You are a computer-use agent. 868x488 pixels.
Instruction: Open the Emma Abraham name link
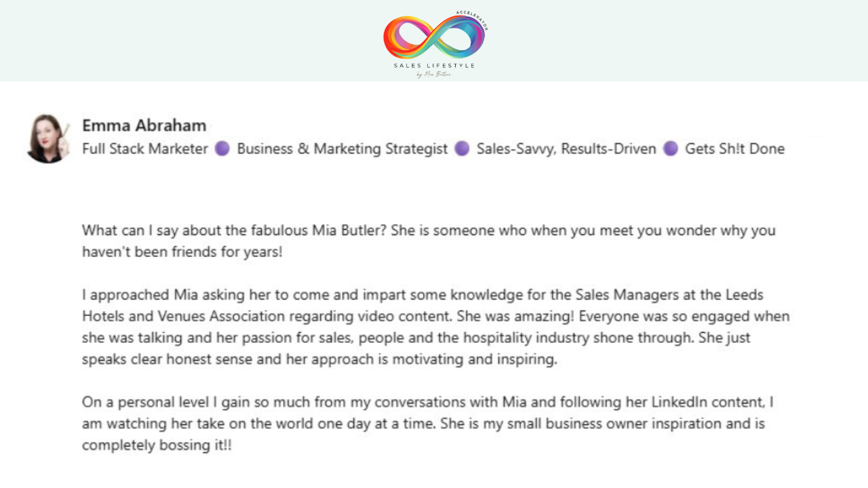point(144,125)
